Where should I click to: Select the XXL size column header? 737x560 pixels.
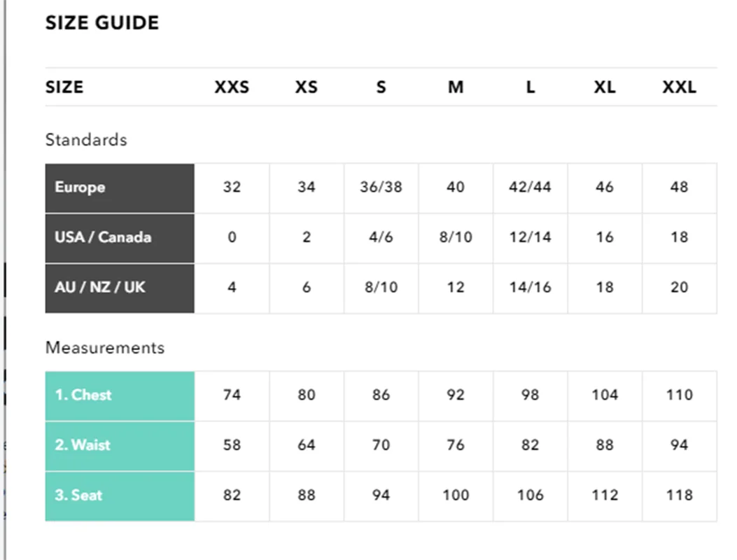(679, 87)
